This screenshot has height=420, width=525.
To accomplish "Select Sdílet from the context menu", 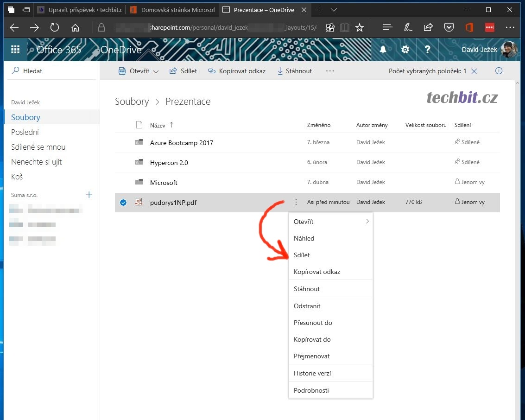I will pyautogui.click(x=302, y=255).
